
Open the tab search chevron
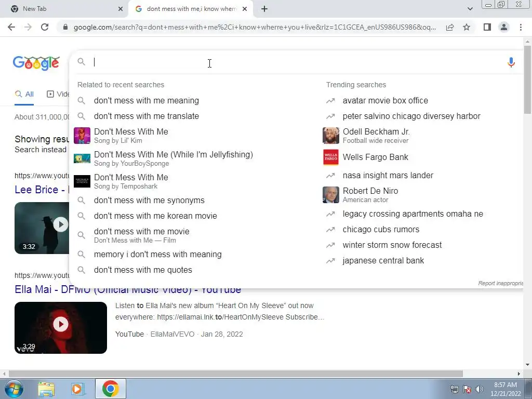(x=470, y=9)
